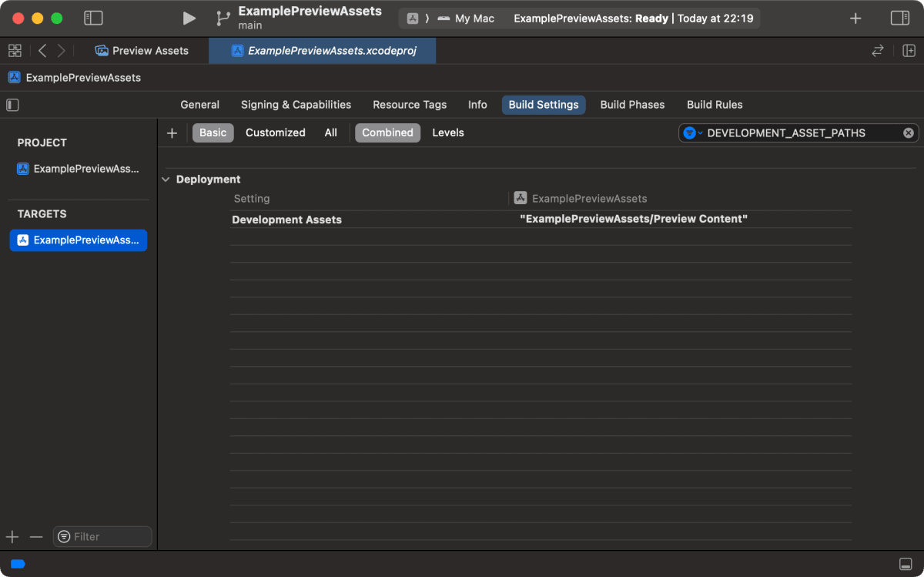This screenshot has width=924, height=577.
Task: Click the filter icon in the bottom filter field
Action: [x=62, y=536]
